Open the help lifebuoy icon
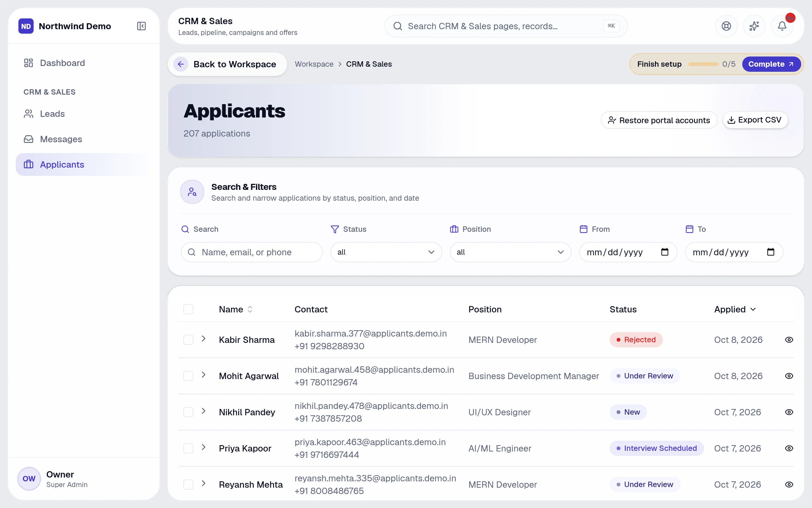The image size is (812, 508). [x=726, y=26]
